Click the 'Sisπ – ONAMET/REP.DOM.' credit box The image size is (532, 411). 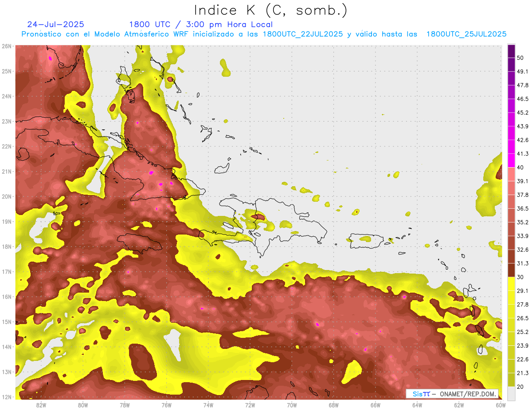pyautogui.click(x=452, y=394)
